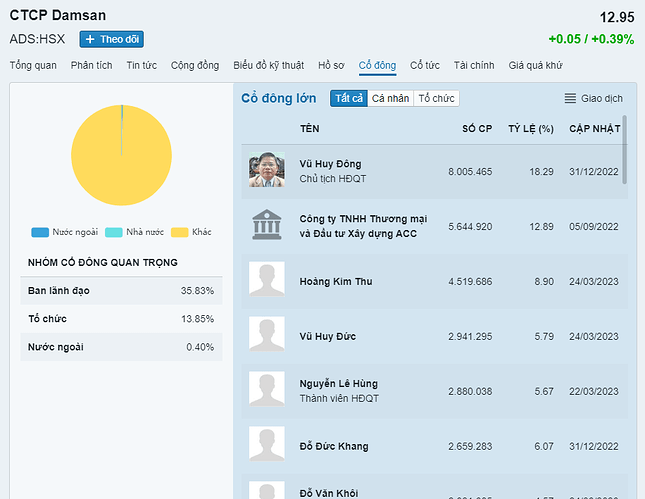The image size is (645, 499).
Task: Open the Biểu đồ kỹ thuật tab
Action: pyautogui.click(x=268, y=65)
